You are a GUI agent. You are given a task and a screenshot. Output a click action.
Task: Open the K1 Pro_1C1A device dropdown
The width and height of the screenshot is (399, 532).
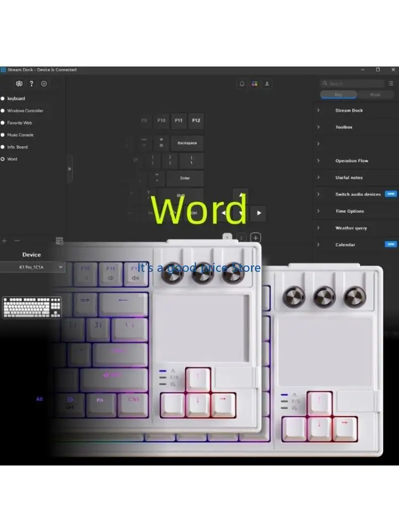(x=32, y=267)
